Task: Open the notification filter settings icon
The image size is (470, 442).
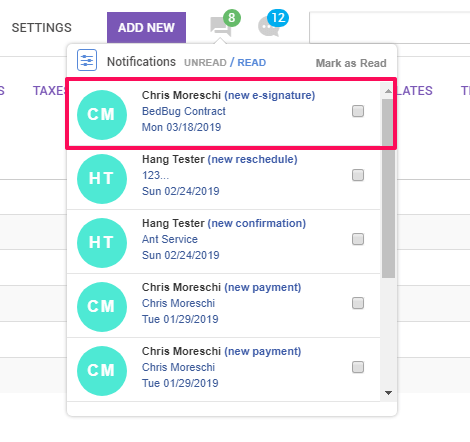Action: pos(87,60)
